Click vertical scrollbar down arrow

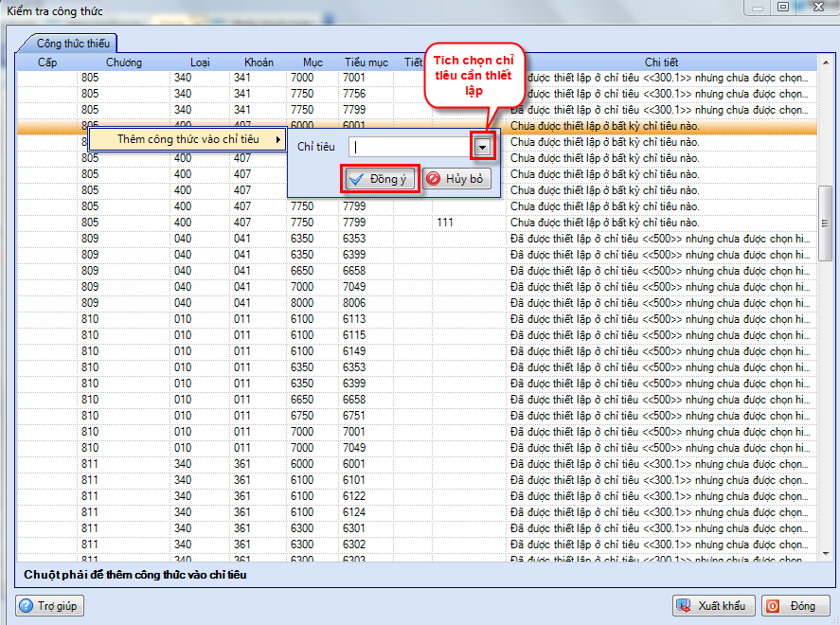(x=826, y=554)
